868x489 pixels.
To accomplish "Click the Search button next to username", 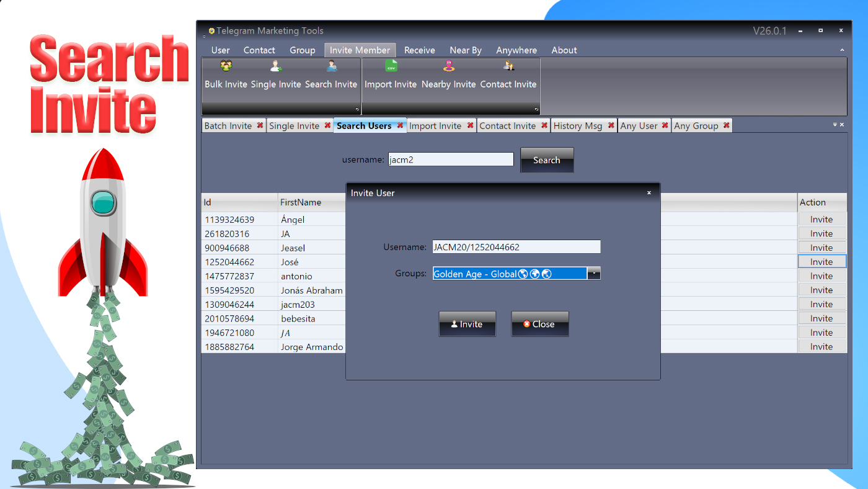I will 547,160.
